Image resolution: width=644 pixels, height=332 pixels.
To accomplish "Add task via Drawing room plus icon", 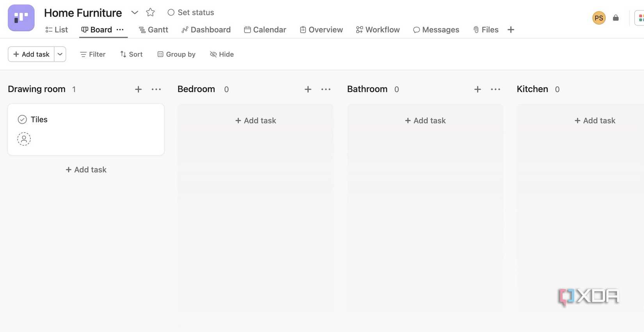I will (x=138, y=89).
